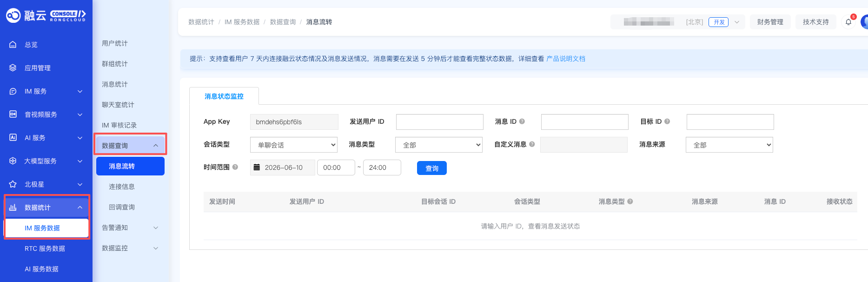Collapse the 数据统计 menu chevron
868x282 pixels.
80,208
